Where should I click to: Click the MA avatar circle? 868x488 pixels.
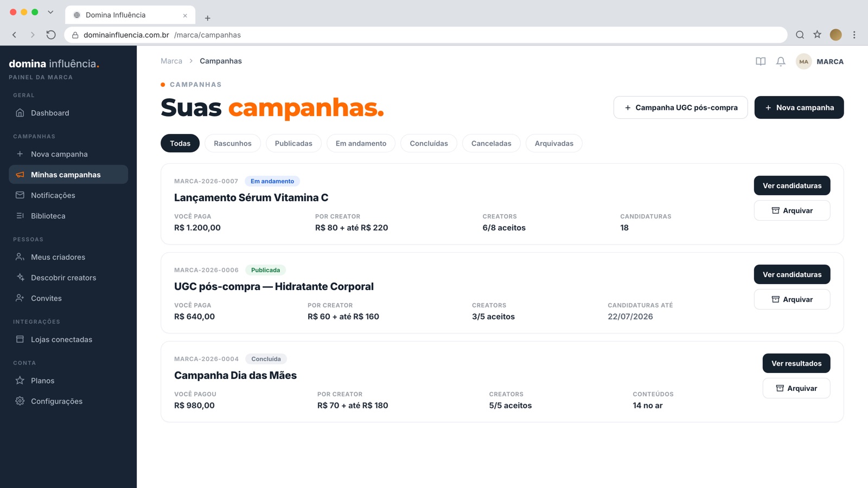tap(803, 62)
